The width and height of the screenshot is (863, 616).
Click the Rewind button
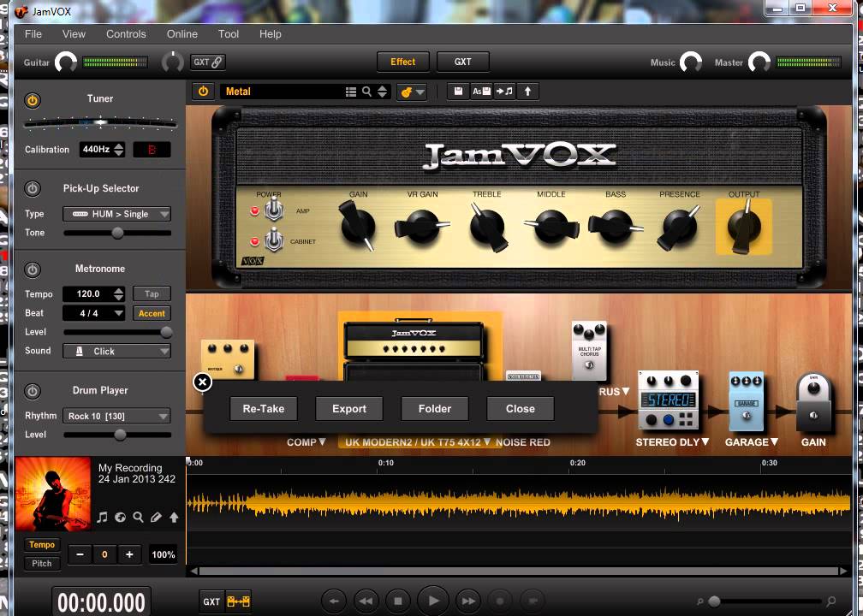(366, 601)
